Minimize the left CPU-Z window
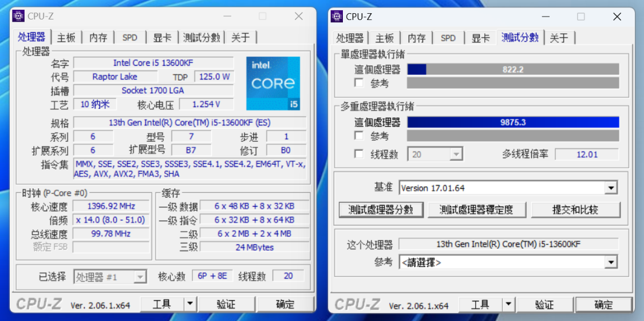Image resolution: width=644 pixels, height=321 pixels. [x=227, y=17]
